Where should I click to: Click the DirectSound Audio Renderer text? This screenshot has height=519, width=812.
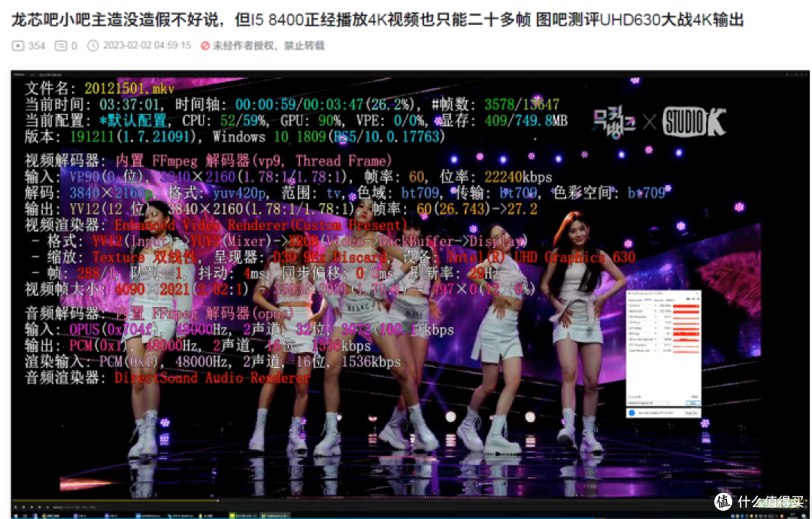click(x=212, y=378)
